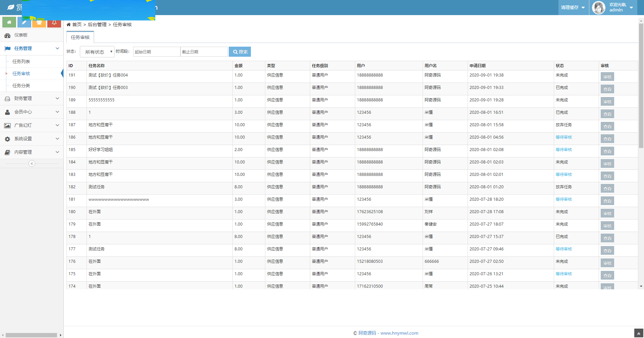This screenshot has width=644, height=338.
Task: Open the 清理缓存 dropdown in header
Action: (573, 7)
